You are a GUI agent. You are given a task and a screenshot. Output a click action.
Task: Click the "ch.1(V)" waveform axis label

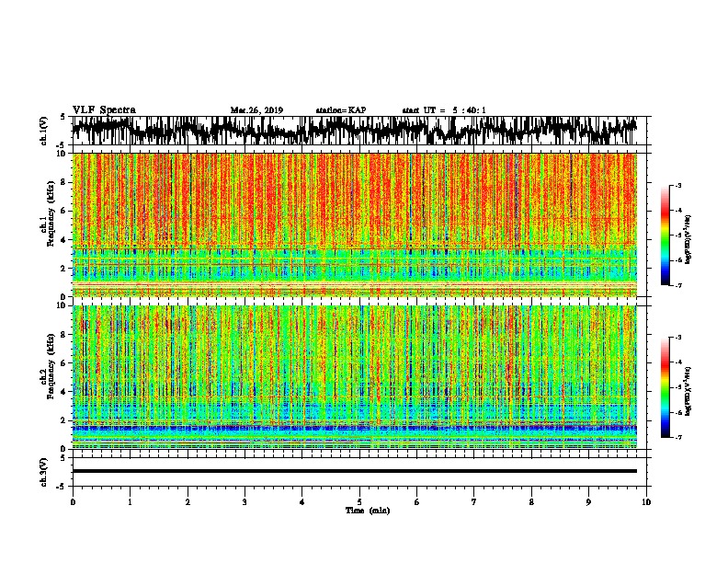(x=44, y=131)
